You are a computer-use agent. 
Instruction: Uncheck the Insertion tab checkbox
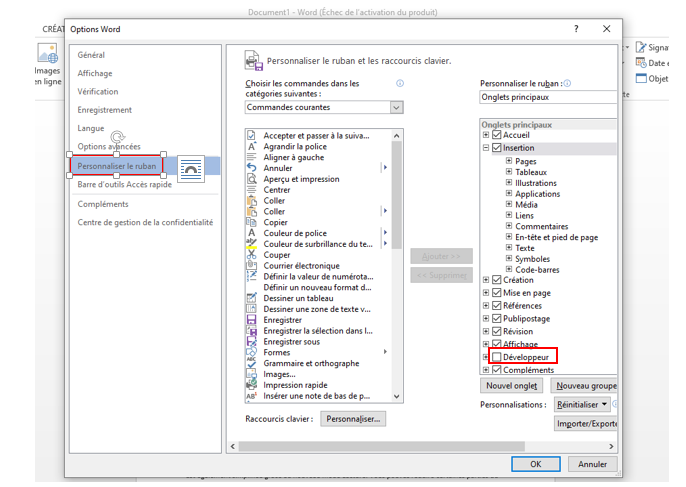[497, 148]
